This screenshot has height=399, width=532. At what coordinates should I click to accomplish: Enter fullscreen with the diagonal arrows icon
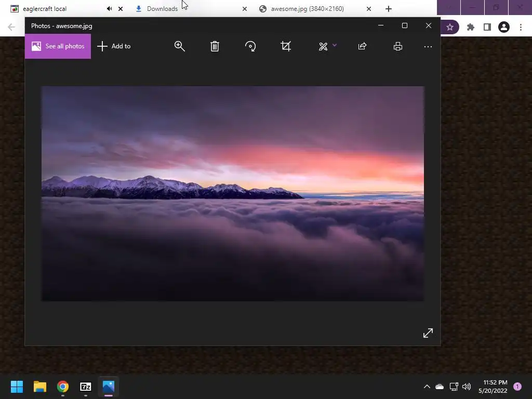(428, 333)
